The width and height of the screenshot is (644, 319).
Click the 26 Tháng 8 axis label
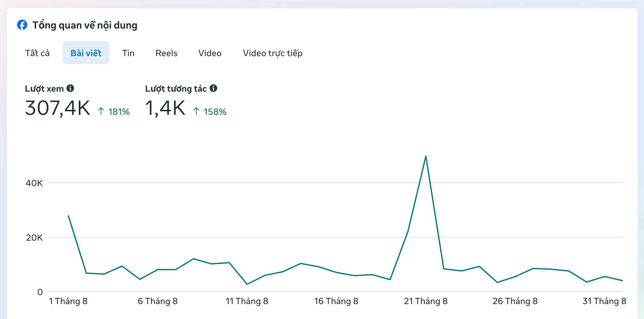tap(515, 301)
